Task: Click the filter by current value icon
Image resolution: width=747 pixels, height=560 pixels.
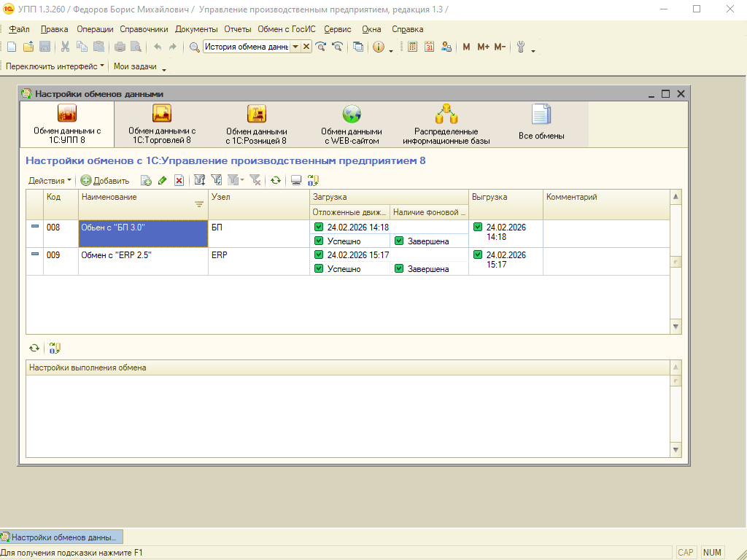Action: point(216,180)
